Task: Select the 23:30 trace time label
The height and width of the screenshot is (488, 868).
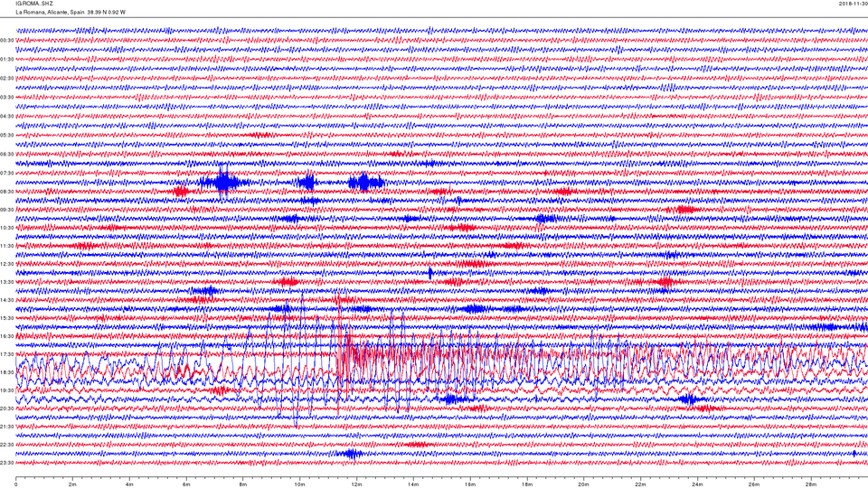Action: tap(6, 463)
